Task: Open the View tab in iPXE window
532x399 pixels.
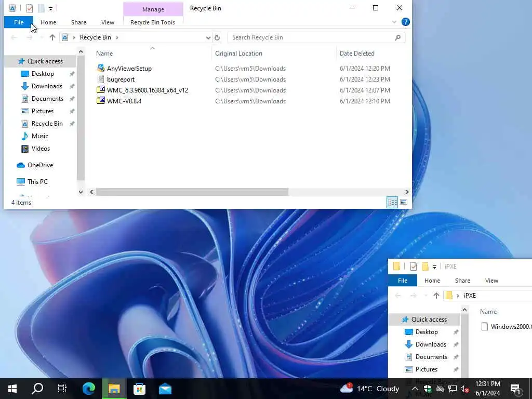Action: (x=491, y=281)
